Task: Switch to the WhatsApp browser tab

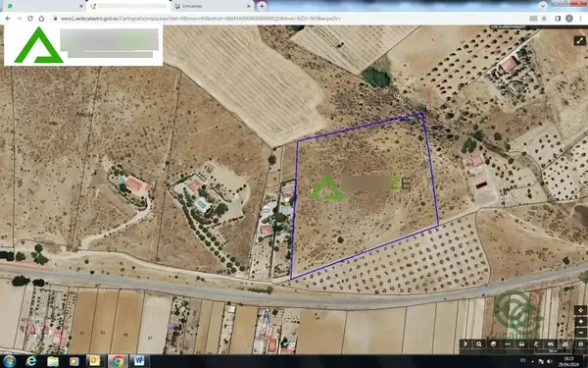Action: click(x=43, y=6)
